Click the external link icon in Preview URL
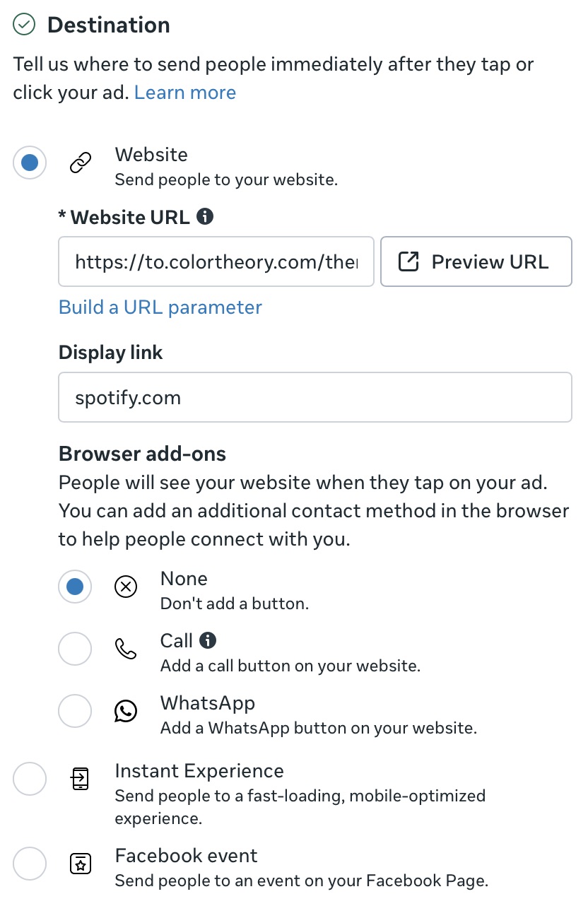The width and height of the screenshot is (588, 906). [407, 261]
